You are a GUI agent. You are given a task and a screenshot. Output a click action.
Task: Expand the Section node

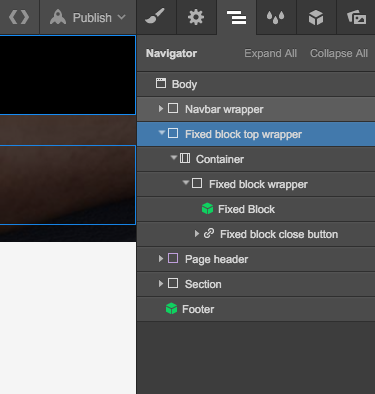click(161, 283)
